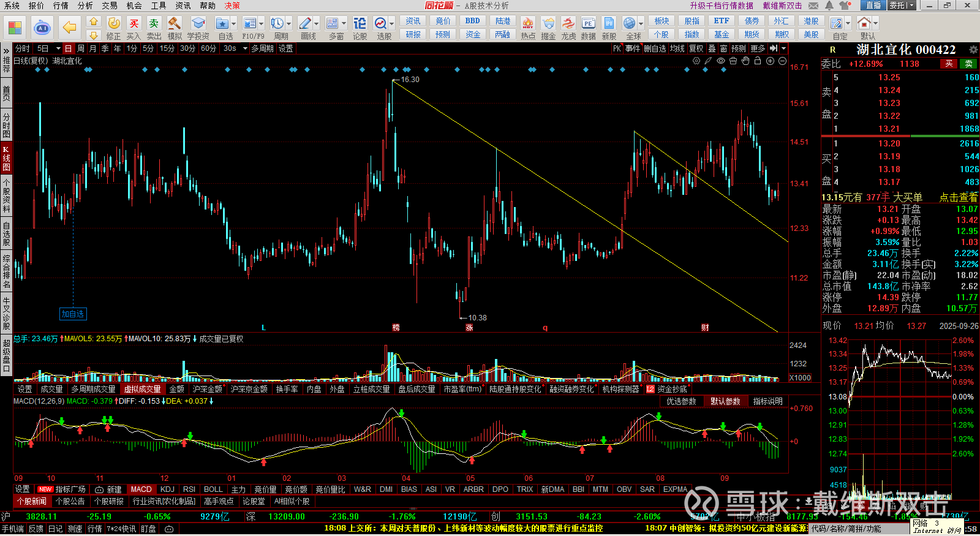
Task: Open the 掘金 mining cart icon
Action: (x=548, y=23)
